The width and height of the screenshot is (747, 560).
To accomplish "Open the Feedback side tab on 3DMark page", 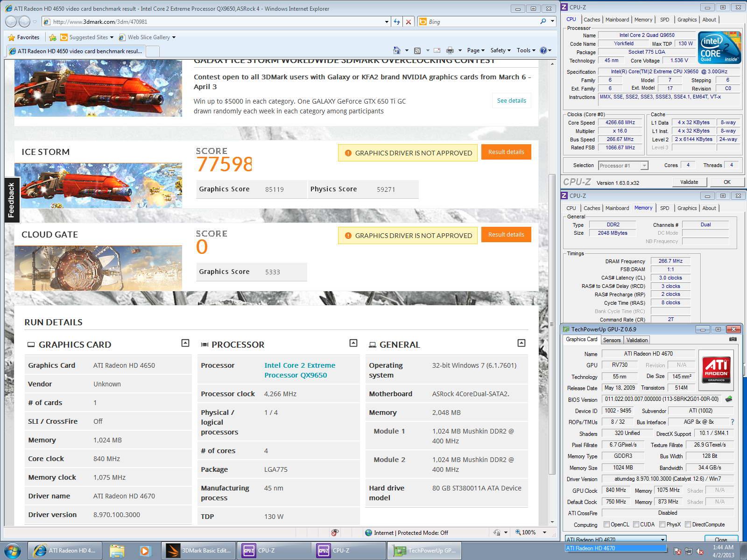I will click(12, 200).
